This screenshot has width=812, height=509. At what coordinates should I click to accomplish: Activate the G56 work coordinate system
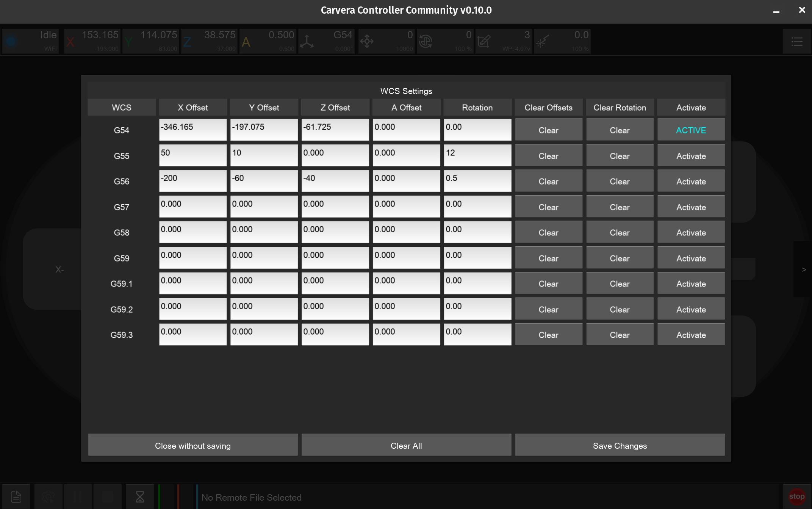point(691,182)
